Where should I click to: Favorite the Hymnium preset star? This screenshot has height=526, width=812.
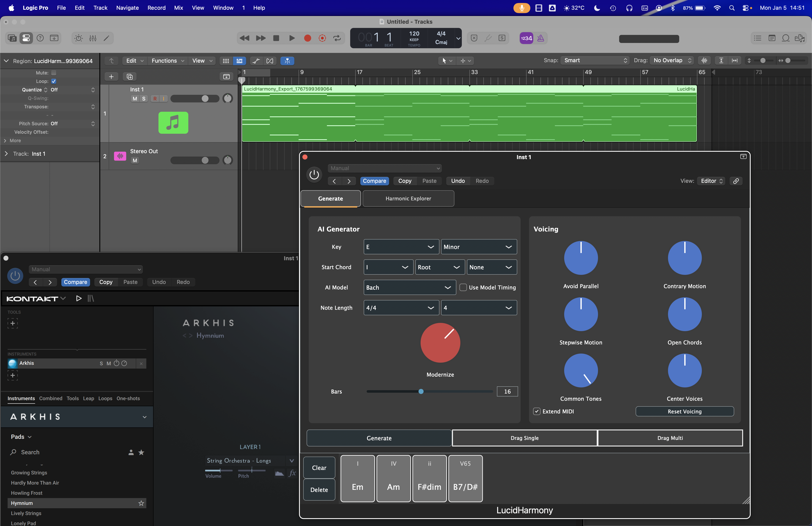(141, 503)
